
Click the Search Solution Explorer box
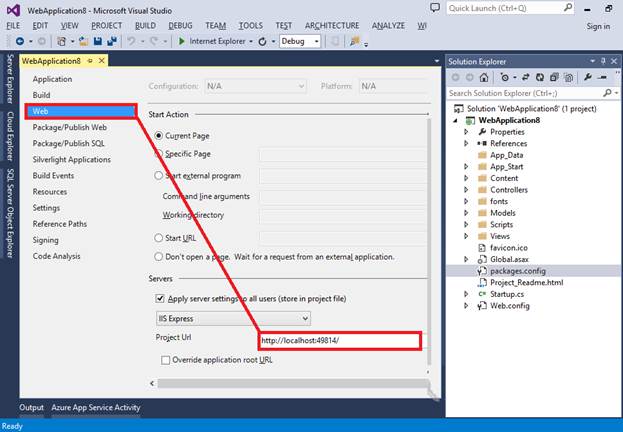(x=533, y=93)
